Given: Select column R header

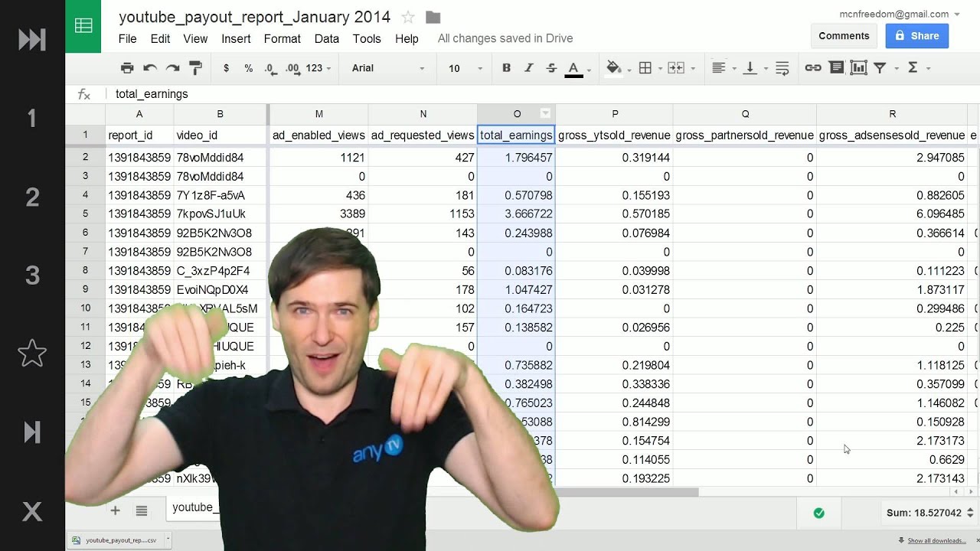Looking at the screenshot, I should pyautogui.click(x=892, y=114).
